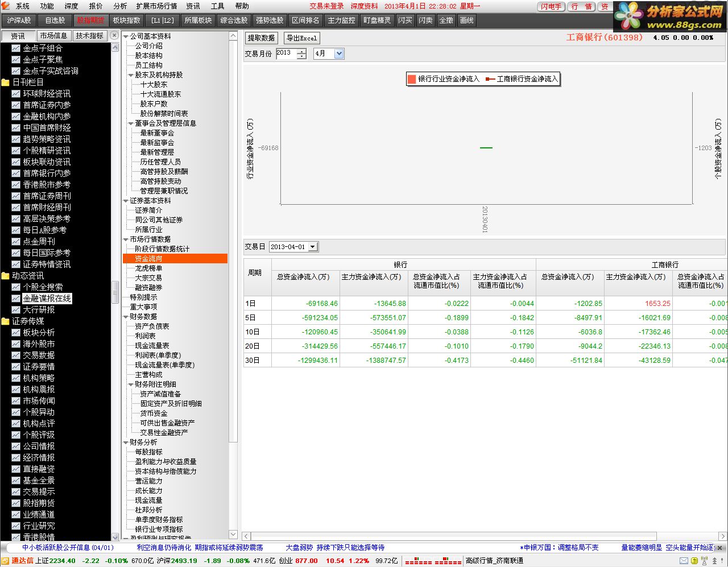Screen dimensions: 728x567
Task: Click chart icon beside 环球财经资讯
Action: point(16,94)
